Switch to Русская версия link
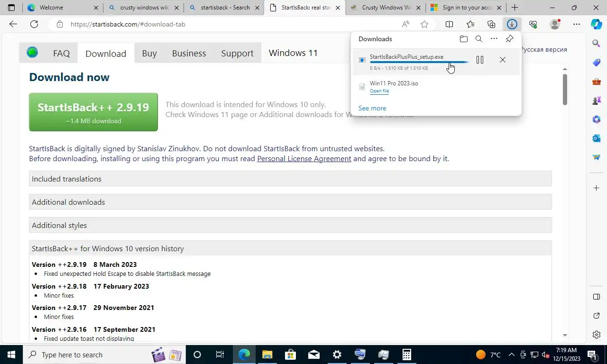The height and width of the screenshot is (364, 607). pyautogui.click(x=543, y=49)
